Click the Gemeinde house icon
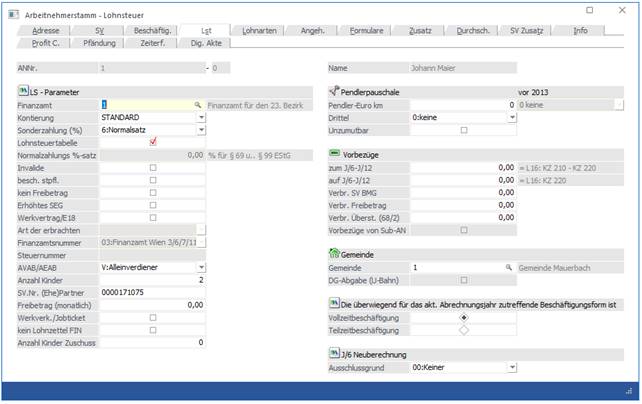642x404 pixels. (x=335, y=255)
